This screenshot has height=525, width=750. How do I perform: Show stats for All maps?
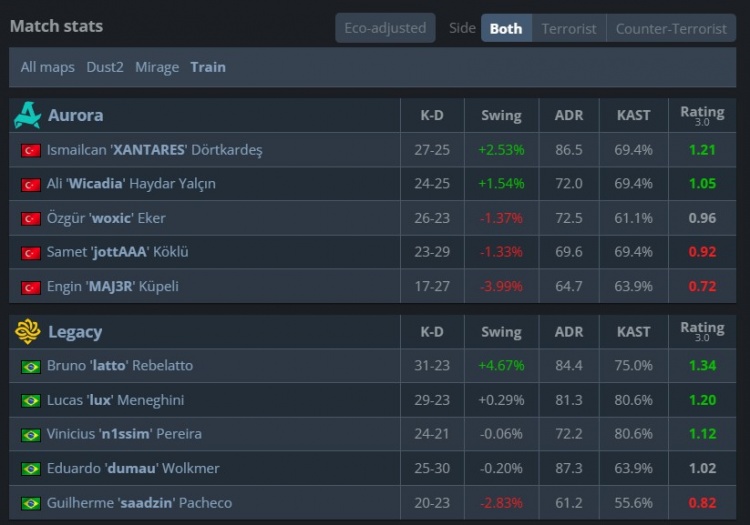47,67
